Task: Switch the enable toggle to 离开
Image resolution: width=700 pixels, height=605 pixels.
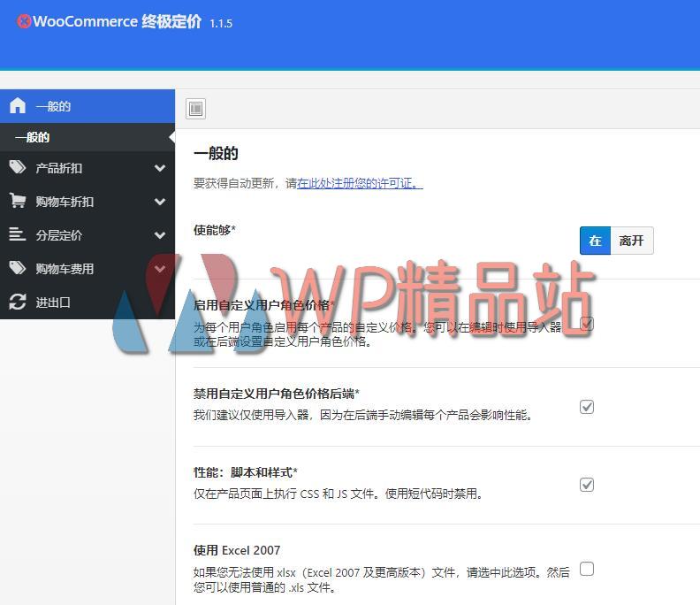Action: point(632,241)
